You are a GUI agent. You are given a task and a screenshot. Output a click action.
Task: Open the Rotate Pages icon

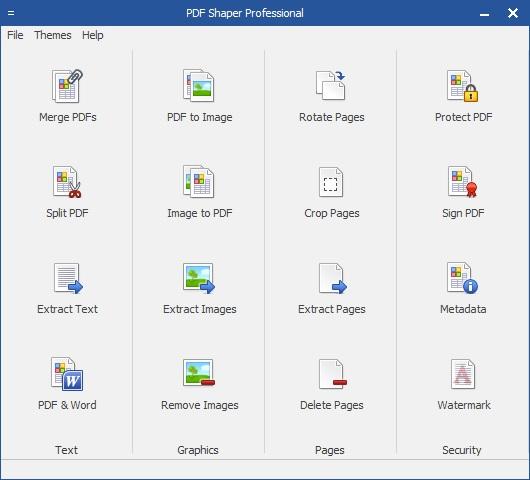point(331,85)
